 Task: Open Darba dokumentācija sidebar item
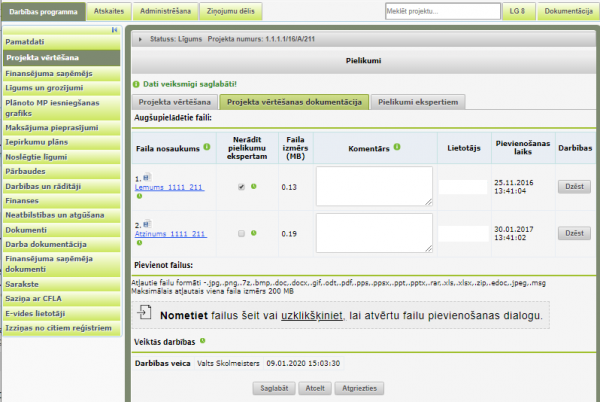click(x=62, y=244)
